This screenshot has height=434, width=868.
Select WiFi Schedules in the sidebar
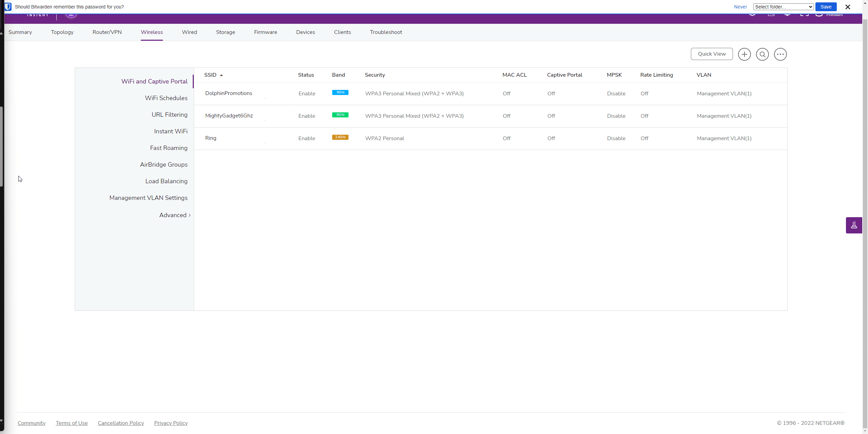point(166,98)
